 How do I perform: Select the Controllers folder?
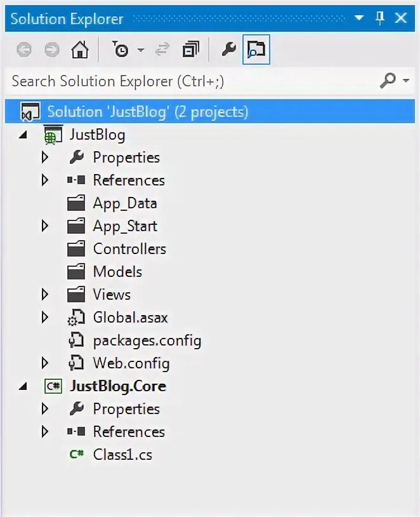pyautogui.click(x=129, y=249)
